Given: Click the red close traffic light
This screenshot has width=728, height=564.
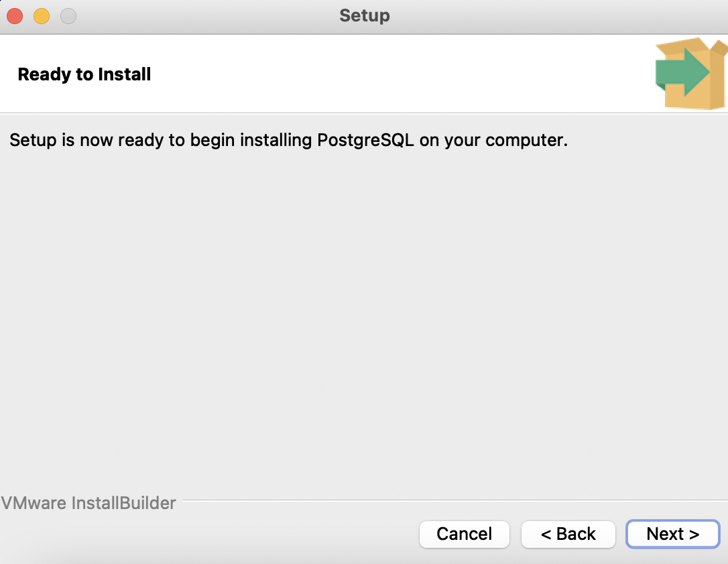Looking at the screenshot, I should click(13, 15).
